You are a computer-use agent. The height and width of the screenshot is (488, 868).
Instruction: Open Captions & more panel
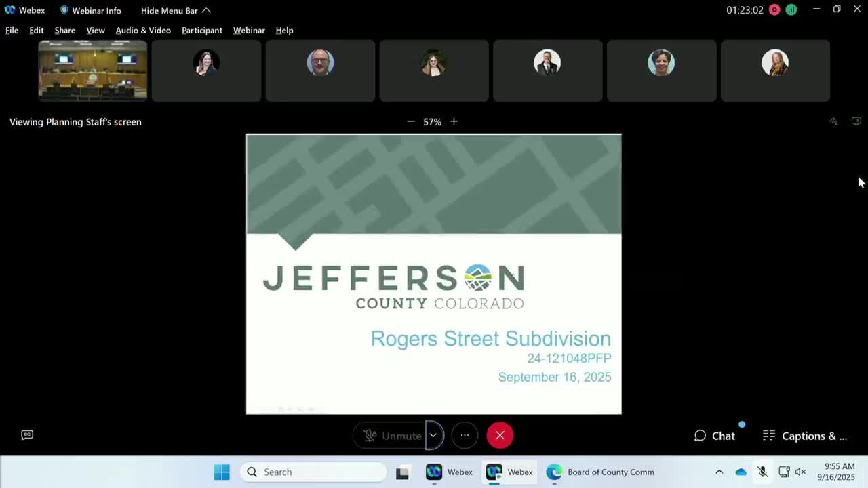click(805, 436)
